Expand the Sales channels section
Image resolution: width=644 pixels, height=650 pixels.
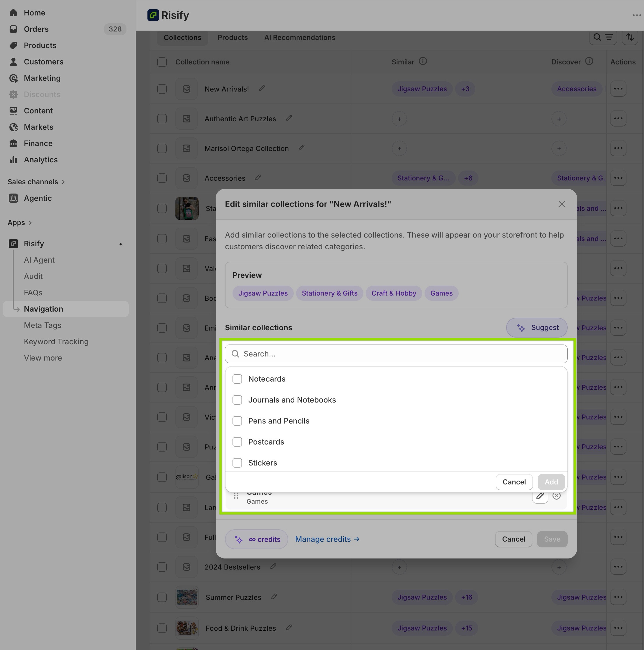click(36, 182)
